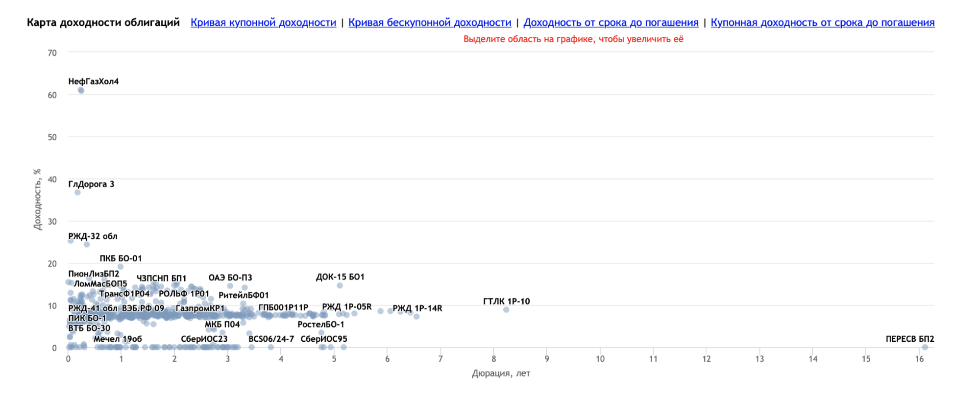Click the 7 tick on duration axis
The image size is (980, 404).
(x=441, y=359)
